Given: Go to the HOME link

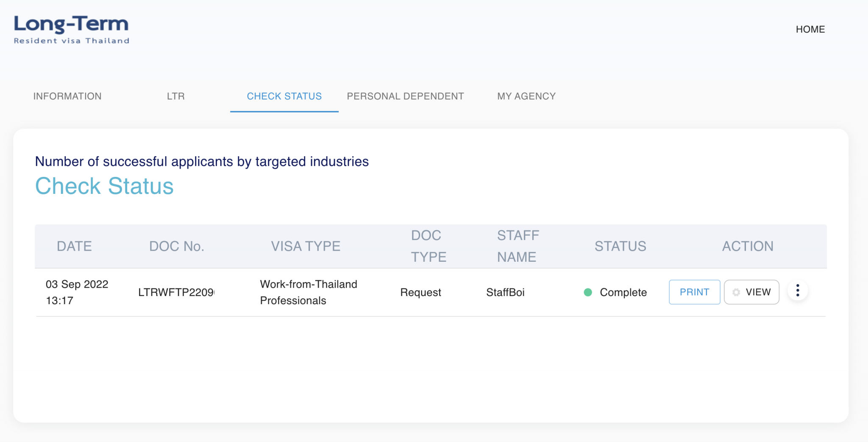Looking at the screenshot, I should (x=810, y=29).
